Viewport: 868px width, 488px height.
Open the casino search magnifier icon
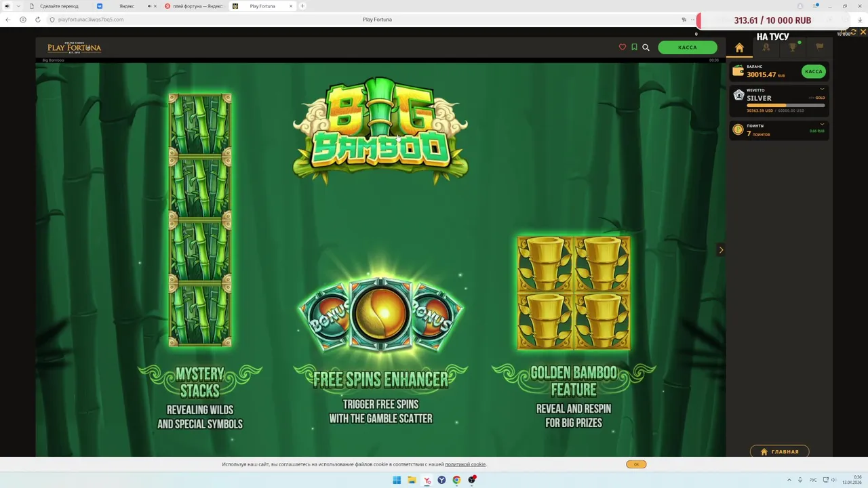click(646, 47)
